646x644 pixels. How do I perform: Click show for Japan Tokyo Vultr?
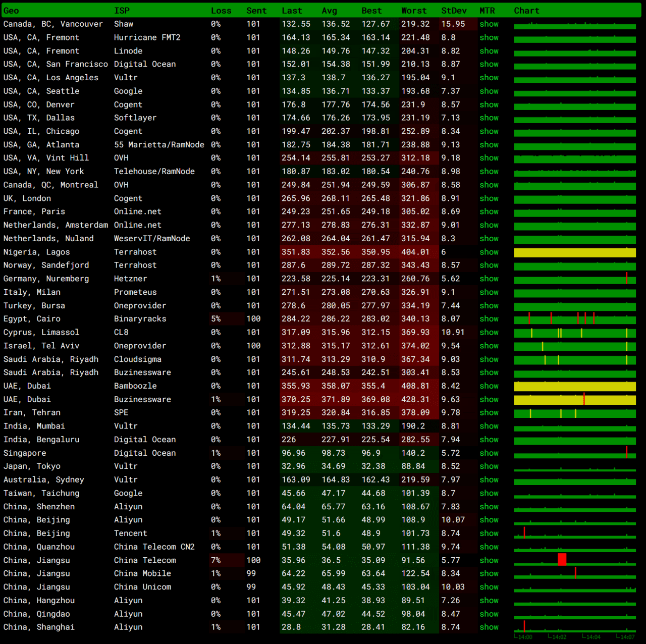tap(489, 466)
